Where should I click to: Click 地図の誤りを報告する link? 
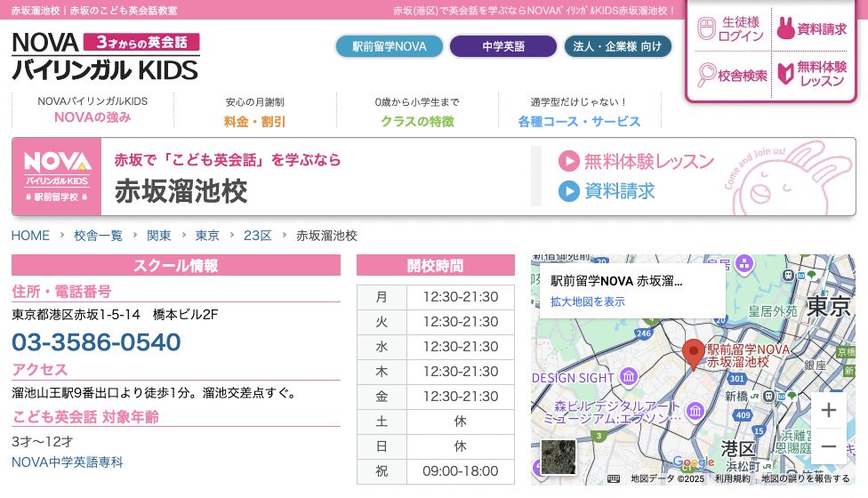tap(806, 478)
